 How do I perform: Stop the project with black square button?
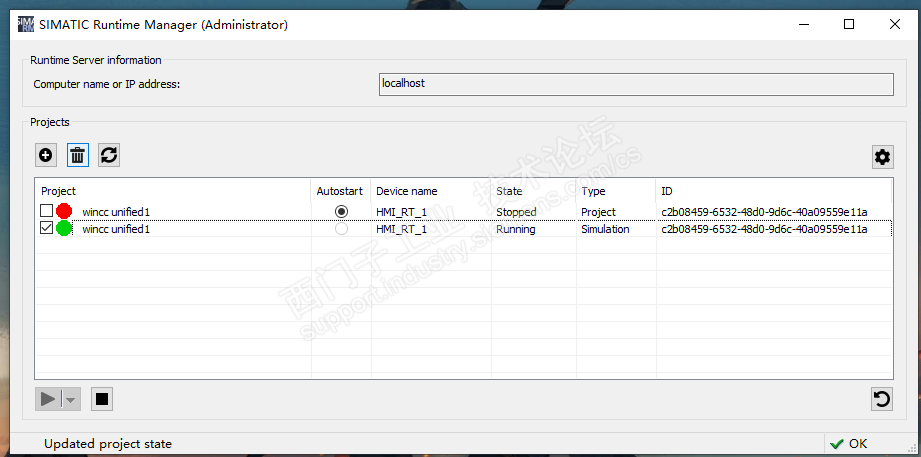pos(102,399)
